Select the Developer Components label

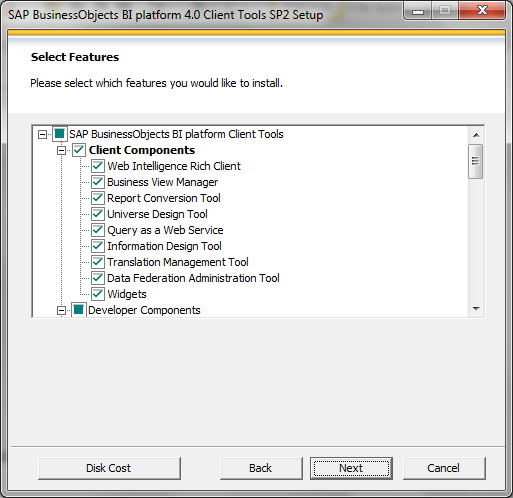144,310
